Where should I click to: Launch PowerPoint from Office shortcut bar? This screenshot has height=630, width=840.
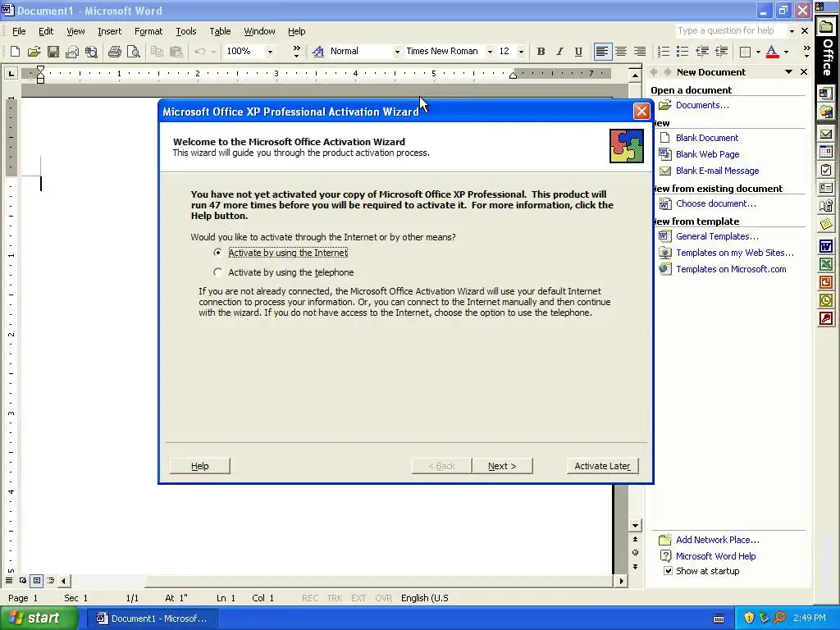tap(825, 282)
